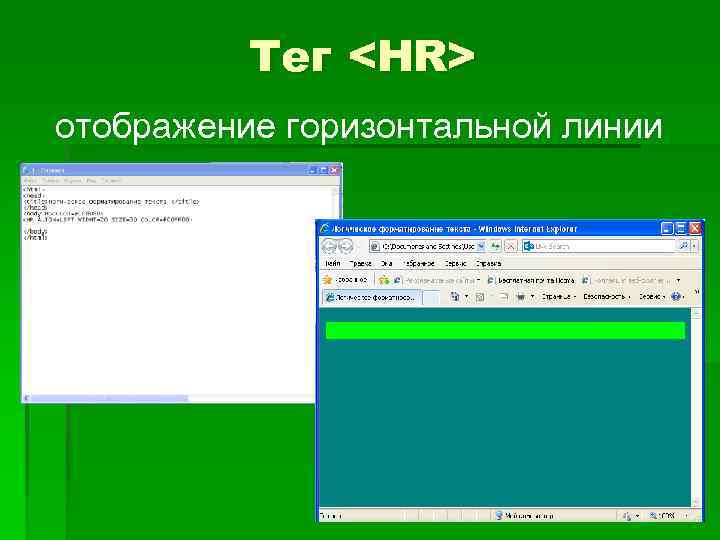Image resolution: width=720 pixels, height=540 pixels.
Task: Maximize the Internet Explorer window
Action: 681,228
